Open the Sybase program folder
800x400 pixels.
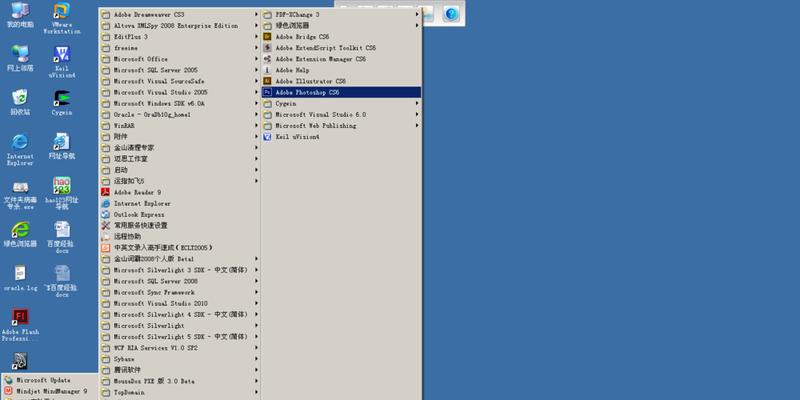(180, 359)
